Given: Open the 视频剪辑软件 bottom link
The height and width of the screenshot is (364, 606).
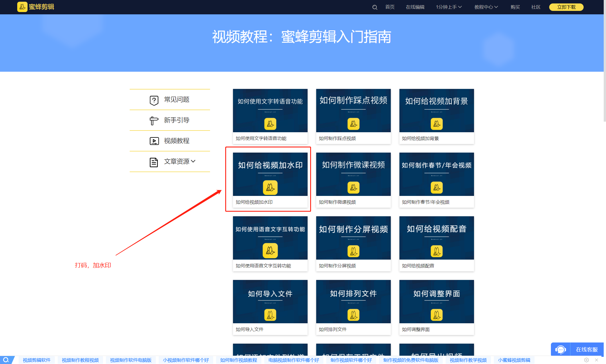Looking at the screenshot, I should point(37,360).
